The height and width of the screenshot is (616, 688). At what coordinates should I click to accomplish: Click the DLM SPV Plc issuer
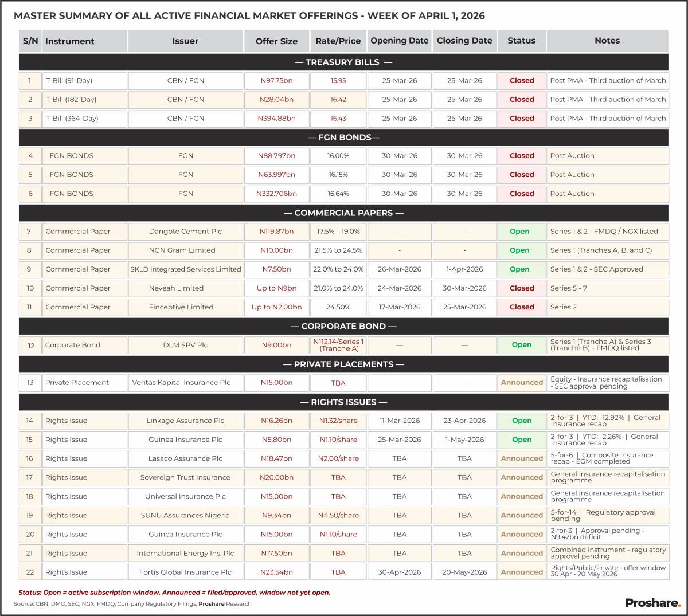pos(186,345)
